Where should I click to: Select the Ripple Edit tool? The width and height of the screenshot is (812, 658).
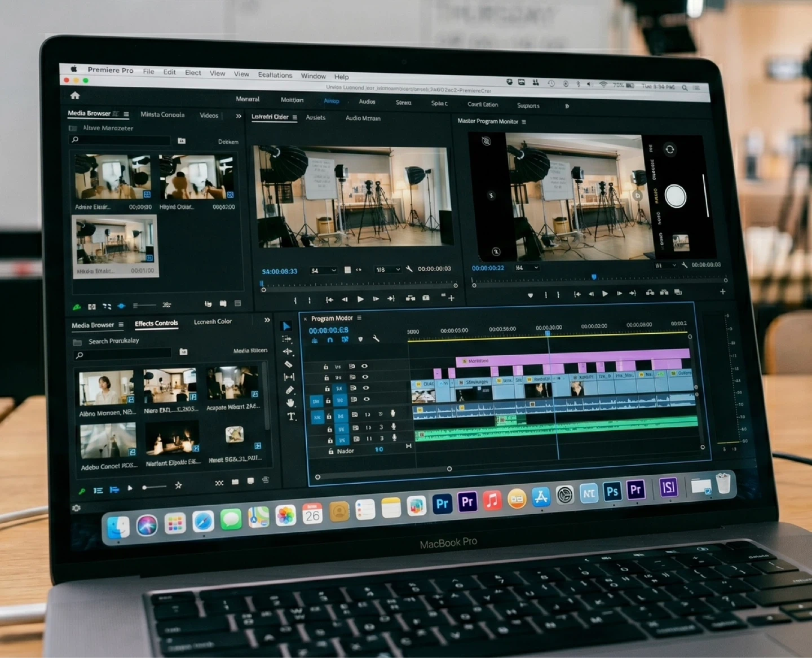[288, 351]
